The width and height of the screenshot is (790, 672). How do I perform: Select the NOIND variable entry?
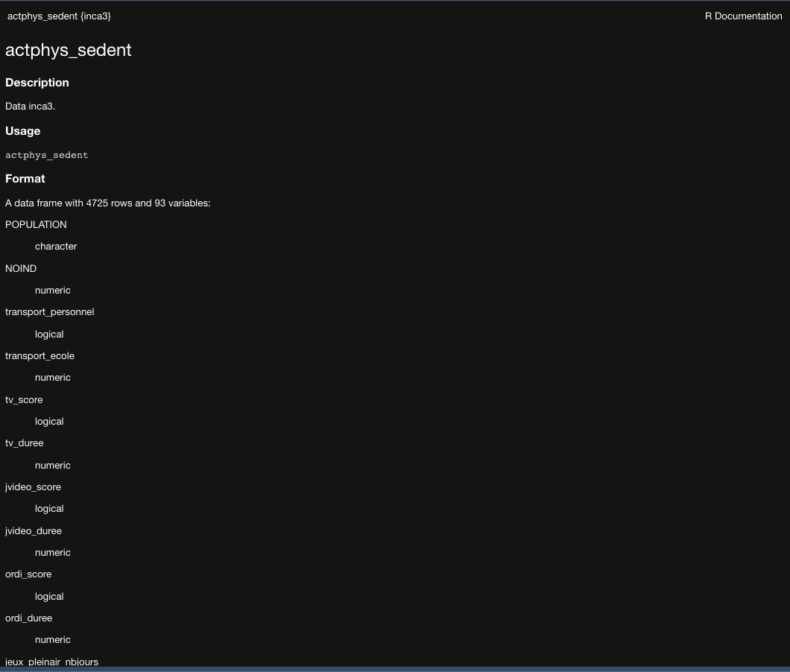pyautogui.click(x=20, y=268)
